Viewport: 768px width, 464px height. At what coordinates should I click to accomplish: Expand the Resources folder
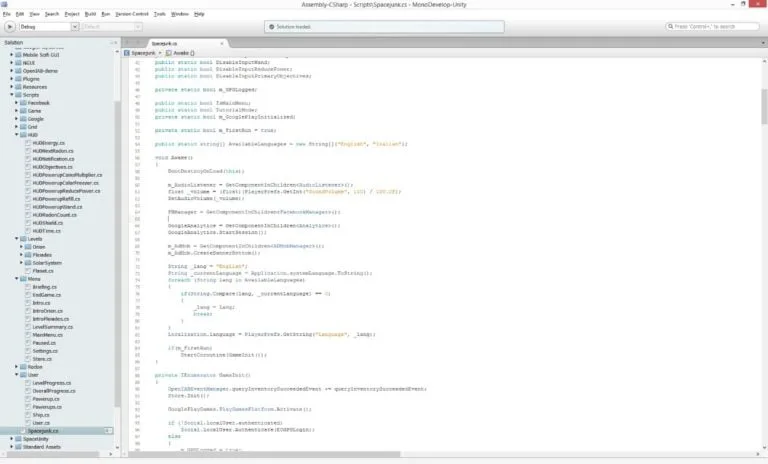coord(12,87)
